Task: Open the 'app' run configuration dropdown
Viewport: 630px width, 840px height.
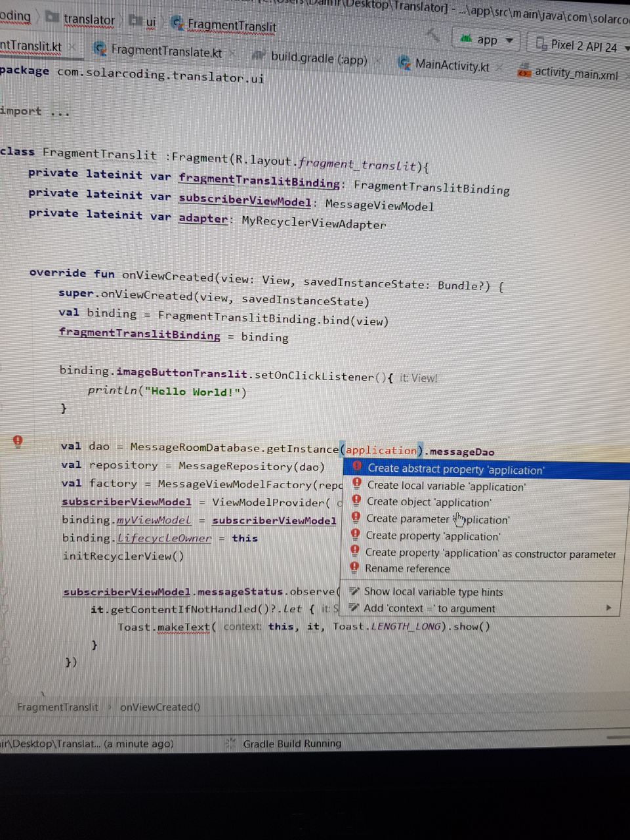Action: click(x=487, y=41)
